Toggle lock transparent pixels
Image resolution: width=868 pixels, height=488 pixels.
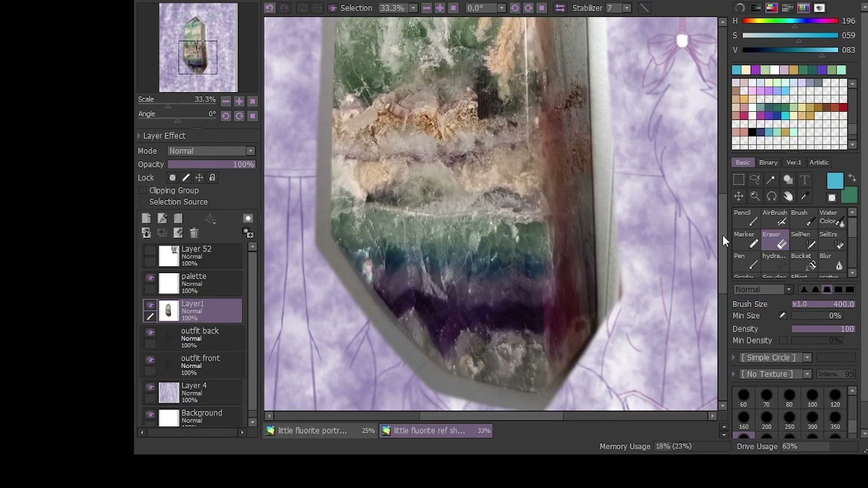pos(172,178)
